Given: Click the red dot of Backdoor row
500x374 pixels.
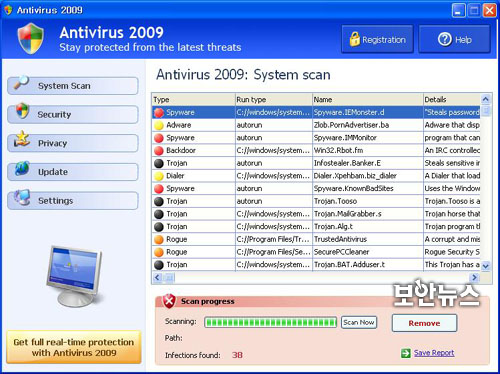Looking at the screenshot, I should [159, 151].
